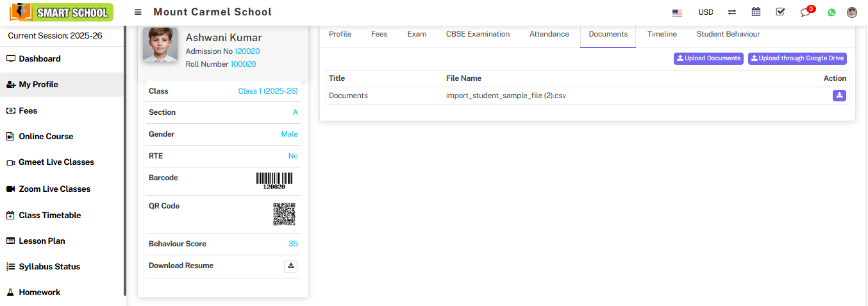Open the language flag selector
The image size is (868, 306).
[x=677, y=12]
